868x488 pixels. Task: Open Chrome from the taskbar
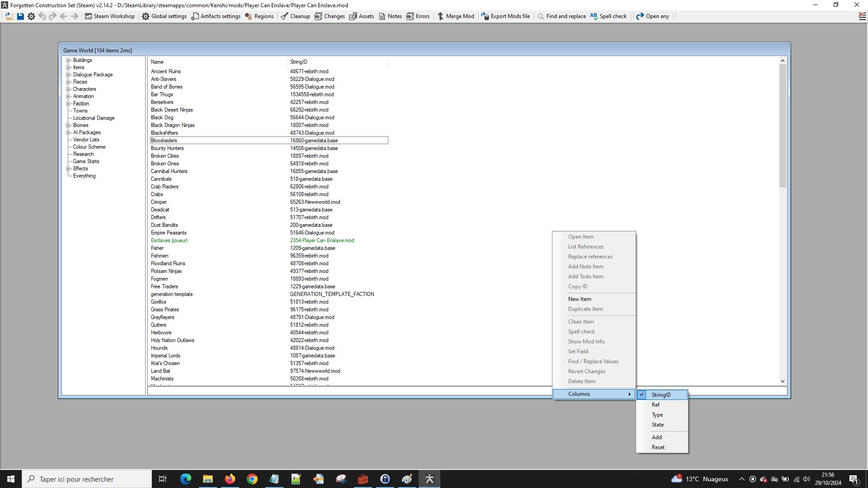[252, 479]
